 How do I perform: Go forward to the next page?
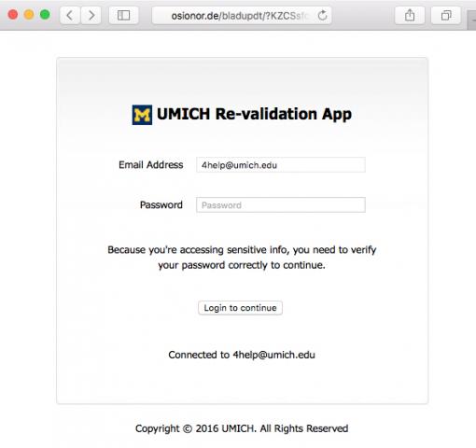tap(91, 15)
